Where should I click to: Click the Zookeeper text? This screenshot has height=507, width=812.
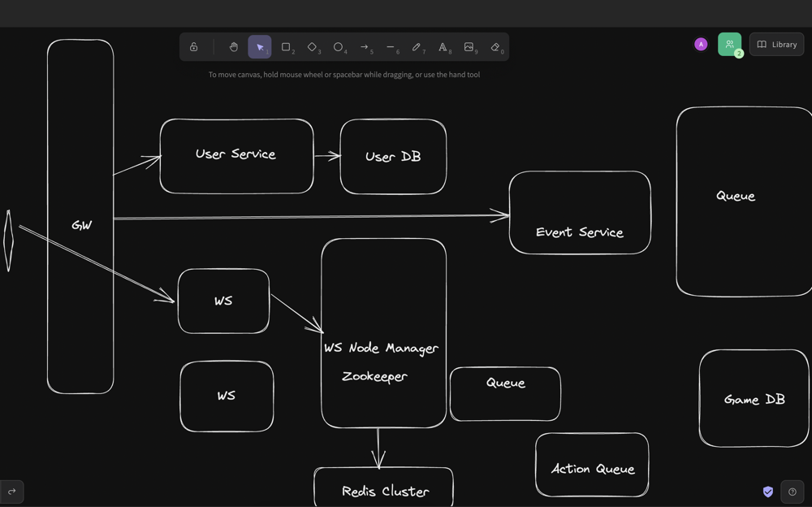(374, 376)
